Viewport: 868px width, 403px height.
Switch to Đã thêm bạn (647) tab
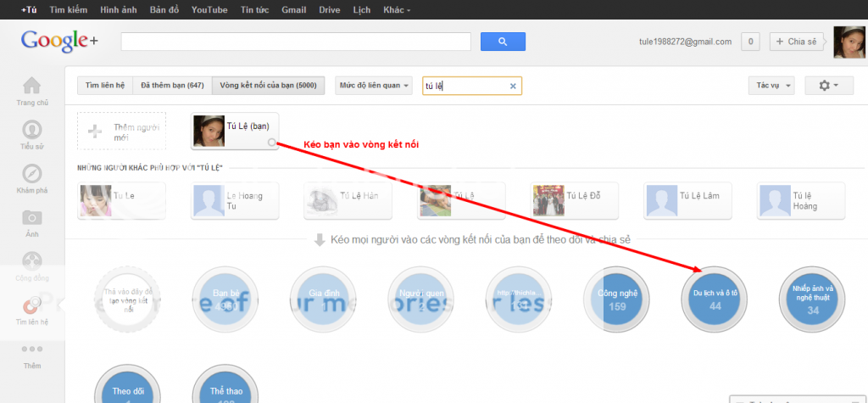(172, 86)
